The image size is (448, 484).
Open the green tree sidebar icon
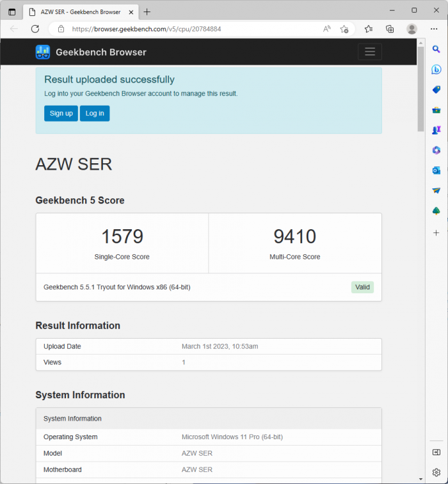[x=436, y=211]
